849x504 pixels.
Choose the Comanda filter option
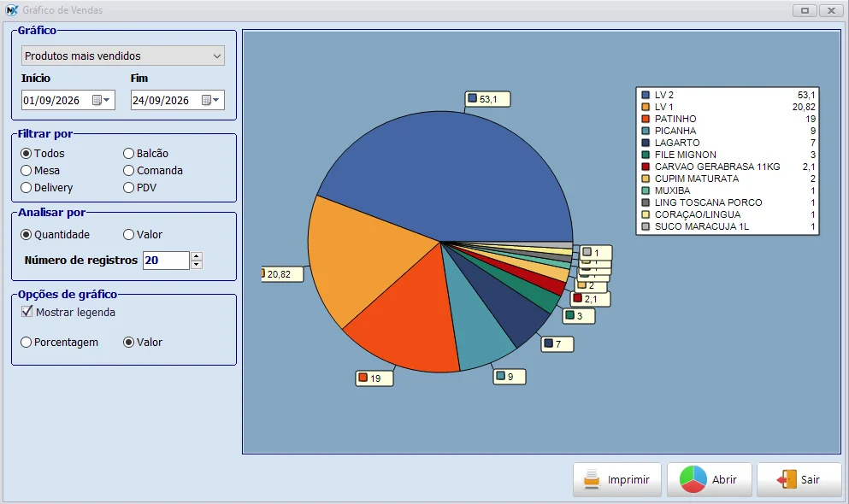point(128,171)
